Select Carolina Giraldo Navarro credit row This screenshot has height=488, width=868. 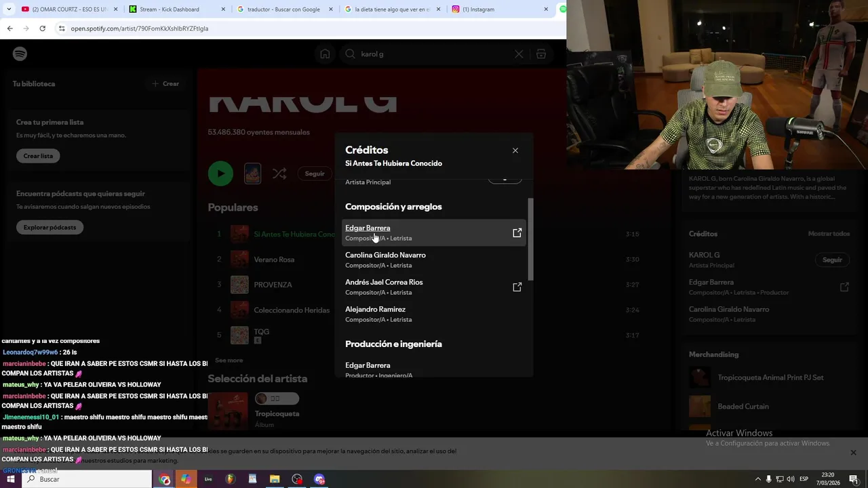pyautogui.click(x=434, y=260)
